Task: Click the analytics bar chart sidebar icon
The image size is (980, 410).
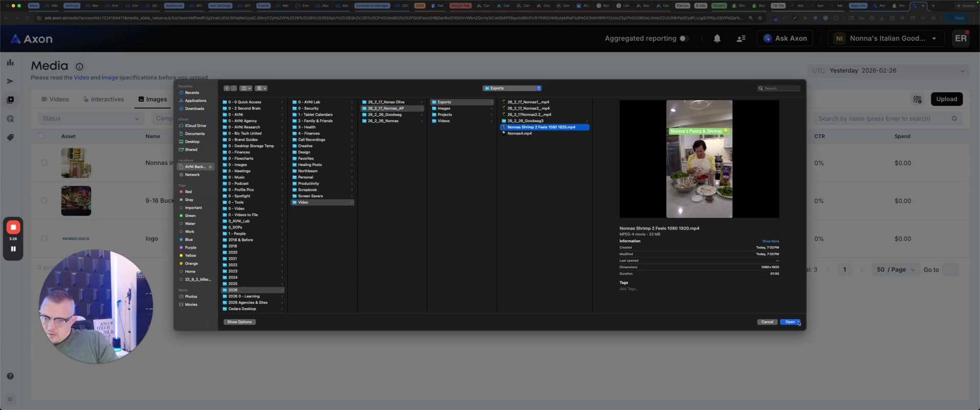Action: (x=10, y=63)
